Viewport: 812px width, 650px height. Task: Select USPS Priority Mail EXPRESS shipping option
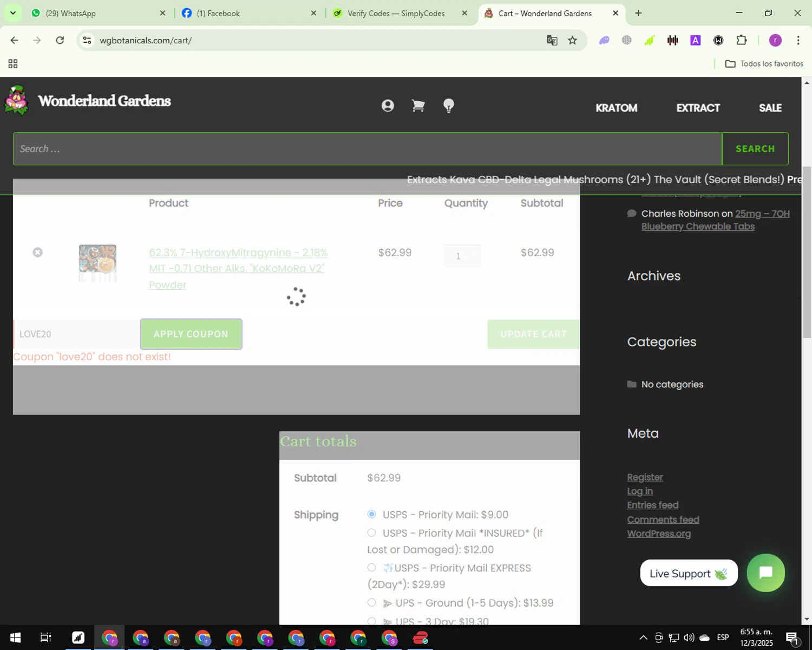[371, 568]
